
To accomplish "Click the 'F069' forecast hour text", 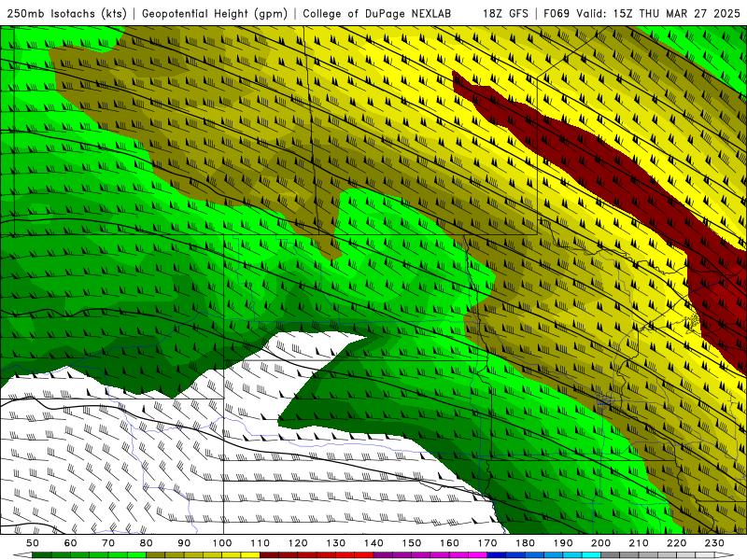I will point(557,13).
